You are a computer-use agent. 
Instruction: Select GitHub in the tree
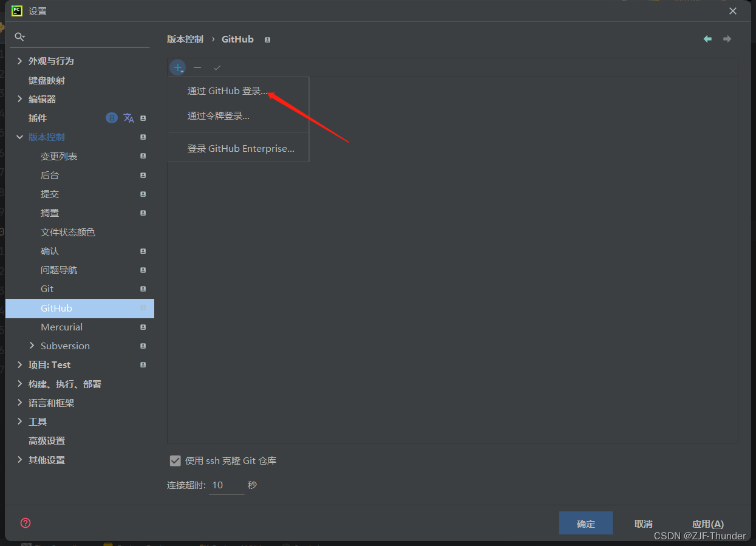(80, 308)
